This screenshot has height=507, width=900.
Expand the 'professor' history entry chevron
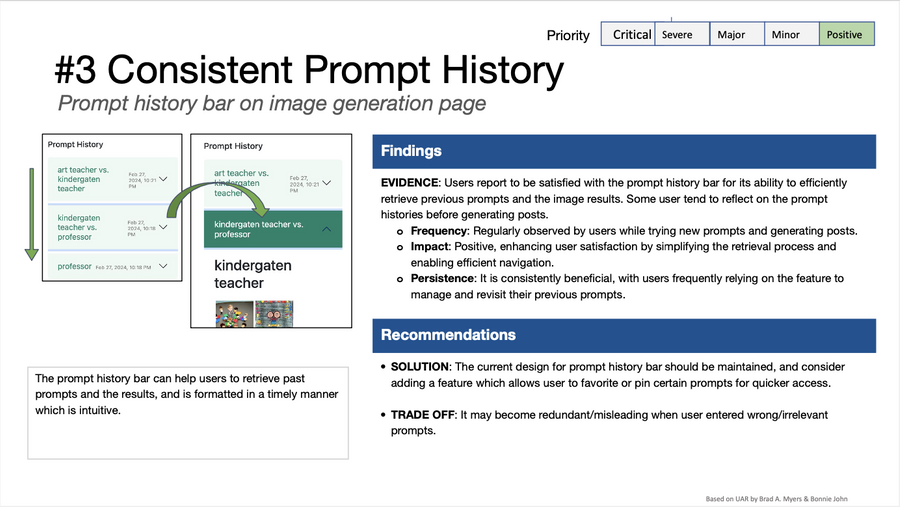point(163,266)
